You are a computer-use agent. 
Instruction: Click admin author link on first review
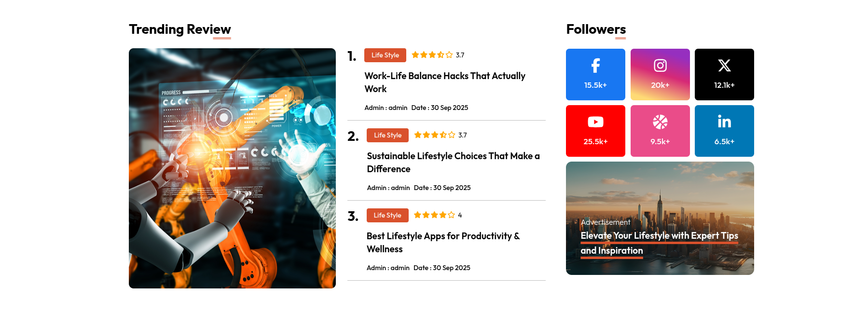click(x=398, y=108)
